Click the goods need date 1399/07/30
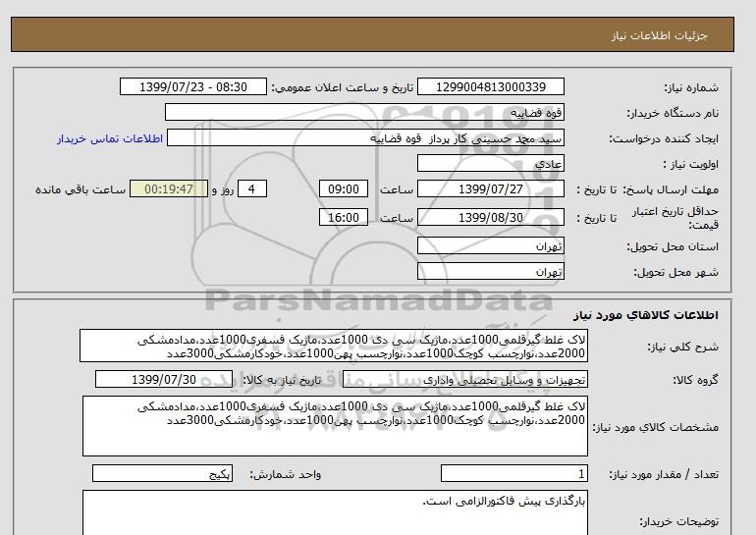Viewport: 756px width, 535px height. coord(164,379)
